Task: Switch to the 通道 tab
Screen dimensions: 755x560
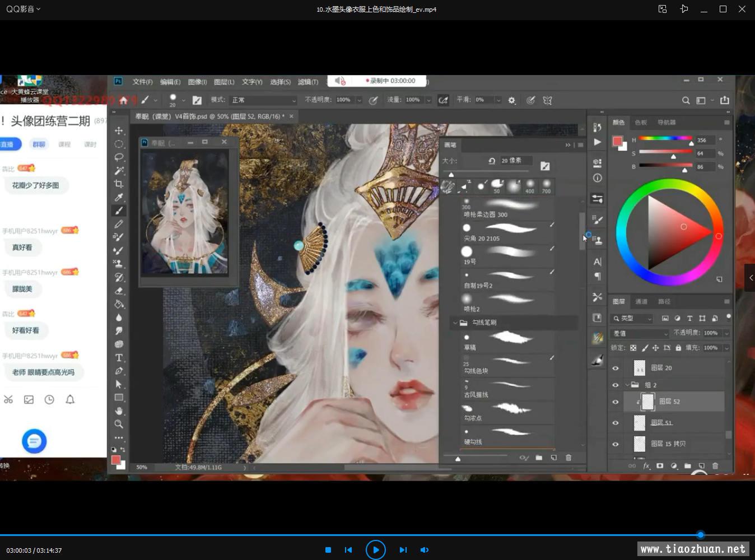Action: click(641, 302)
